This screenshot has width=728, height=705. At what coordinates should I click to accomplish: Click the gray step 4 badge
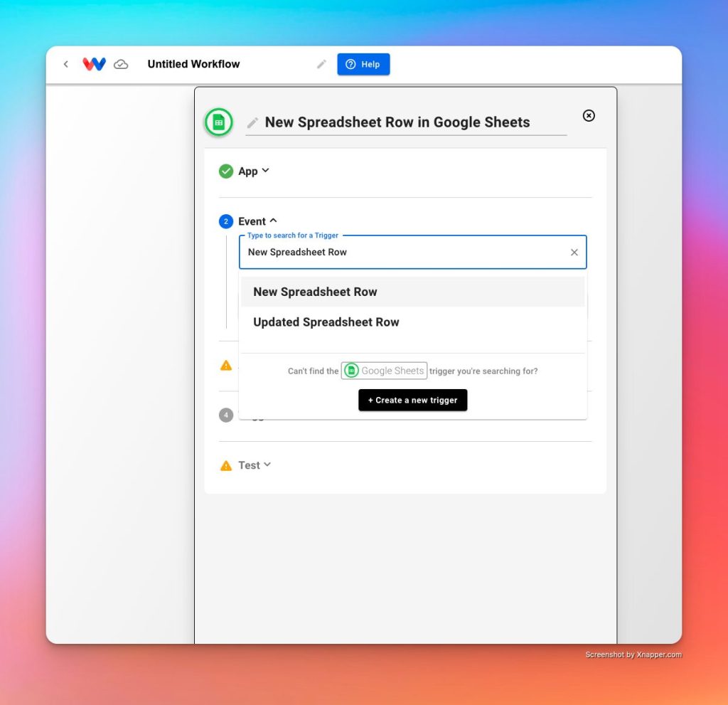[226, 415]
